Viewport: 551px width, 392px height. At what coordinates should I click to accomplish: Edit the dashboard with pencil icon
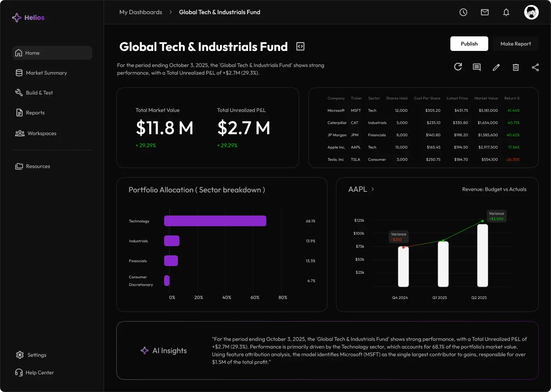[496, 67]
